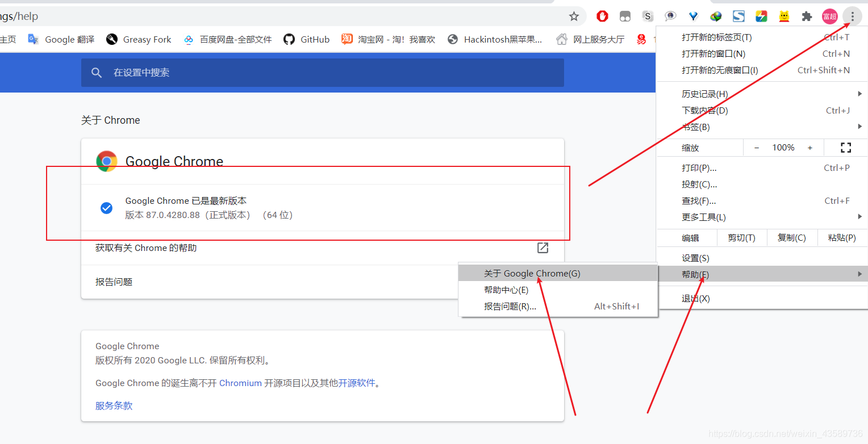
Task: Choose 打印(P)... in the menu
Action: pyautogui.click(x=762, y=167)
